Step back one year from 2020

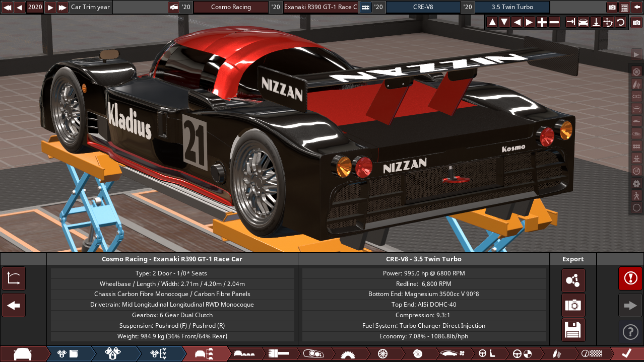pyautogui.click(x=20, y=7)
